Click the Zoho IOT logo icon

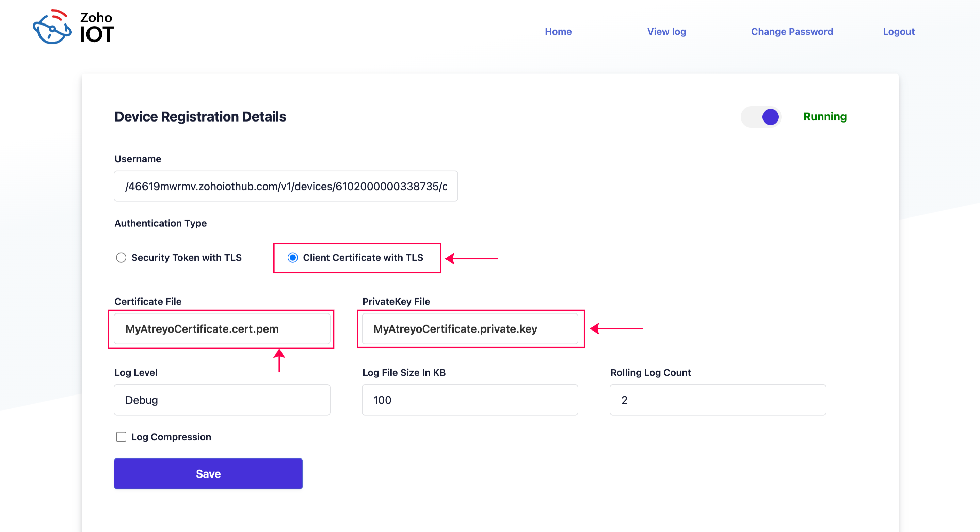pyautogui.click(x=52, y=27)
